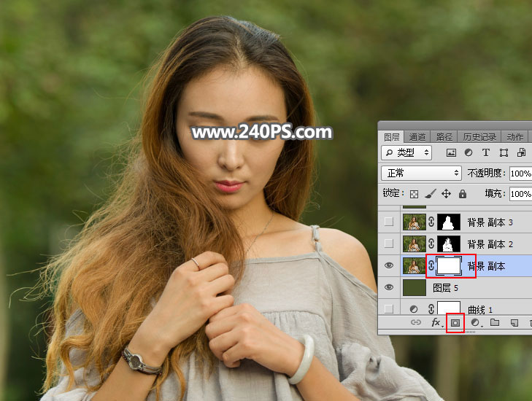The width and height of the screenshot is (532, 401).
Task: Select layer named 背景 副本 2
Action: 490,244
